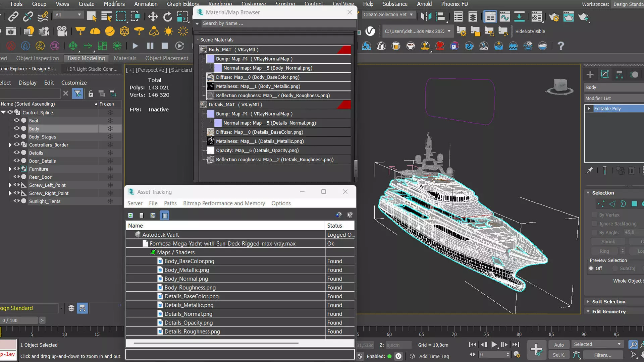Viewport: 644px width, 362px height.
Task: Click the help question mark icon
Action: click(560, 46)
